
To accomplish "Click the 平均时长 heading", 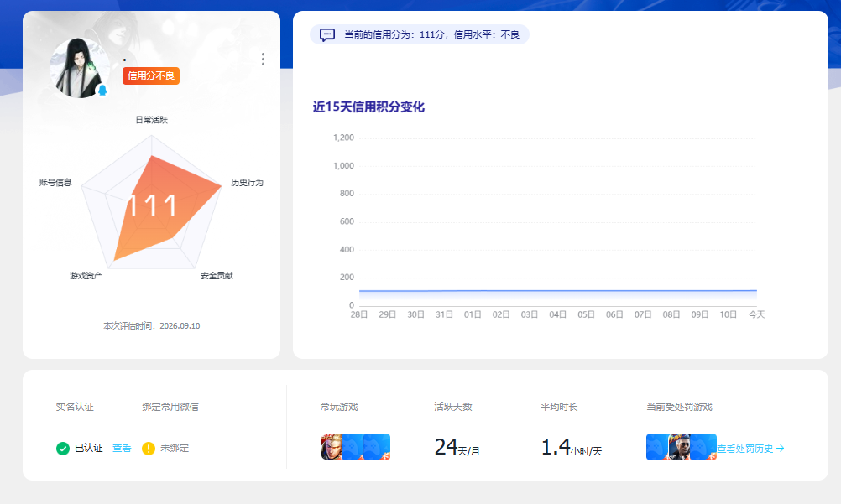I will (x=559, y=407).
